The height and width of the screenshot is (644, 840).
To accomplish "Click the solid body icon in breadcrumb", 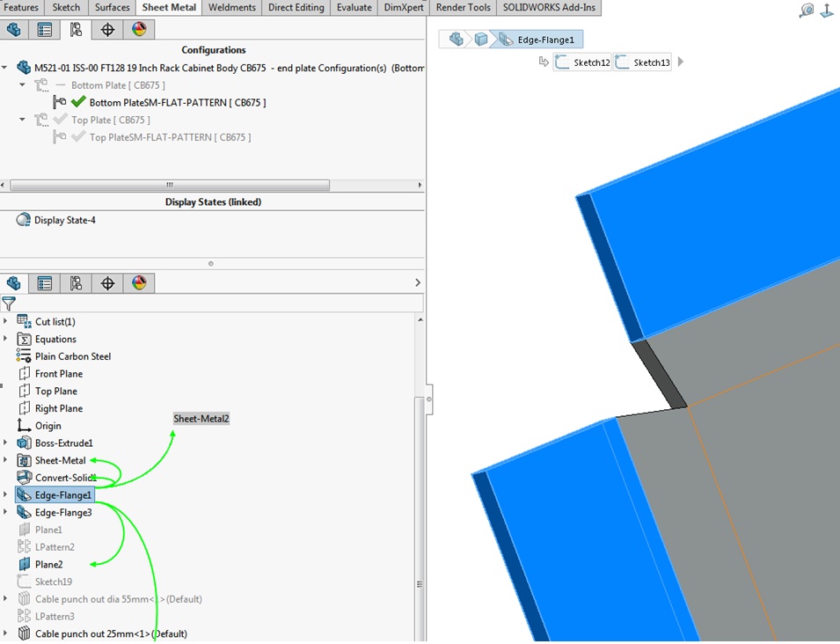I will (x=481, y=39).
